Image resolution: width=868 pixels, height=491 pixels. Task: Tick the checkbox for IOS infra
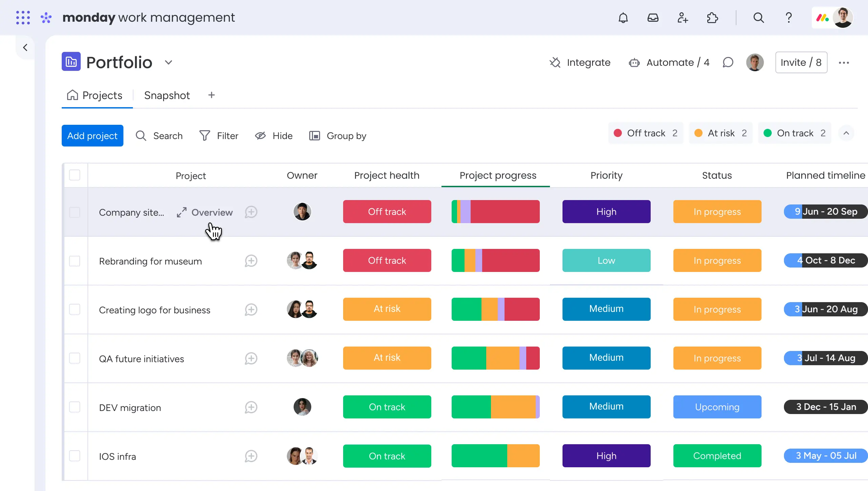click(75, 456)
